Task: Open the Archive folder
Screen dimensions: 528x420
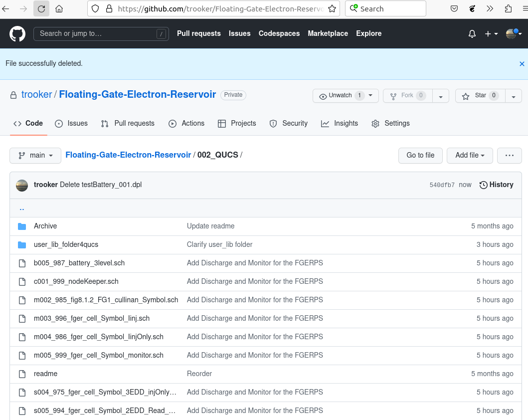Action: pos(45,226)
